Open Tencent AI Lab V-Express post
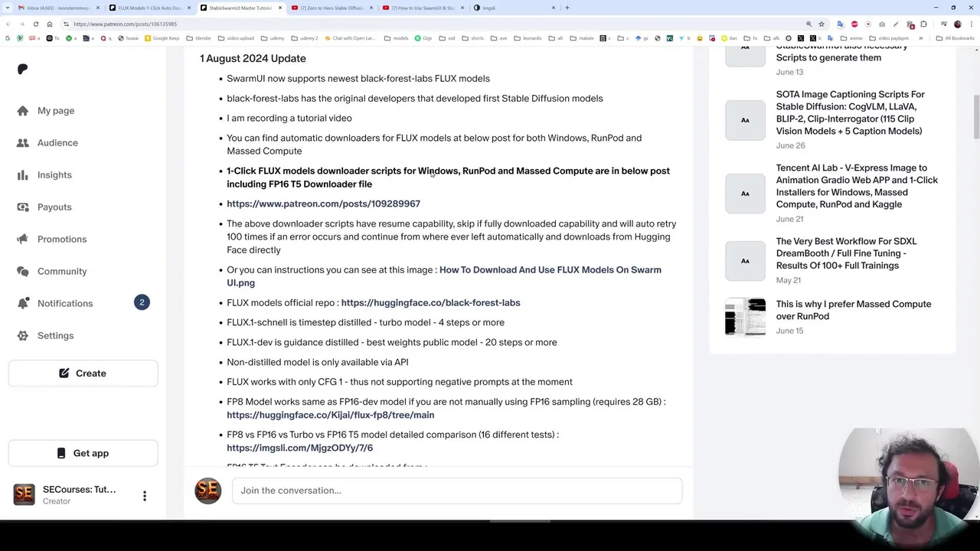The height and width of the screenshot is (551, 980). 856,187
